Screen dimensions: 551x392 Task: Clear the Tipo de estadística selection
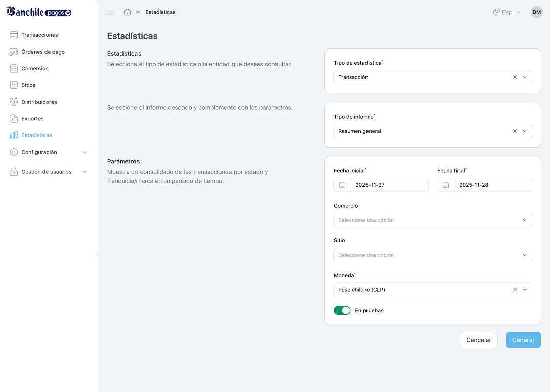(515, 77)
